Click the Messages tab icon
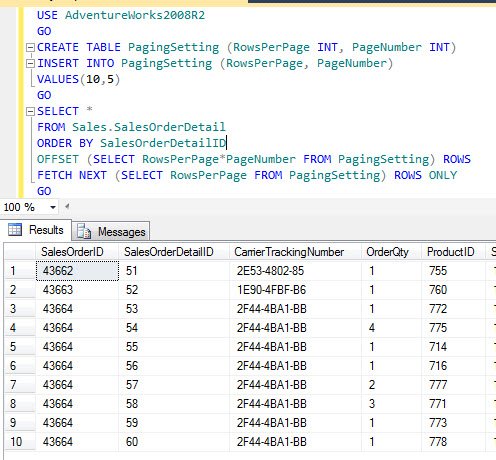Viewport: 496px width, 460px height. click(84, 232)
